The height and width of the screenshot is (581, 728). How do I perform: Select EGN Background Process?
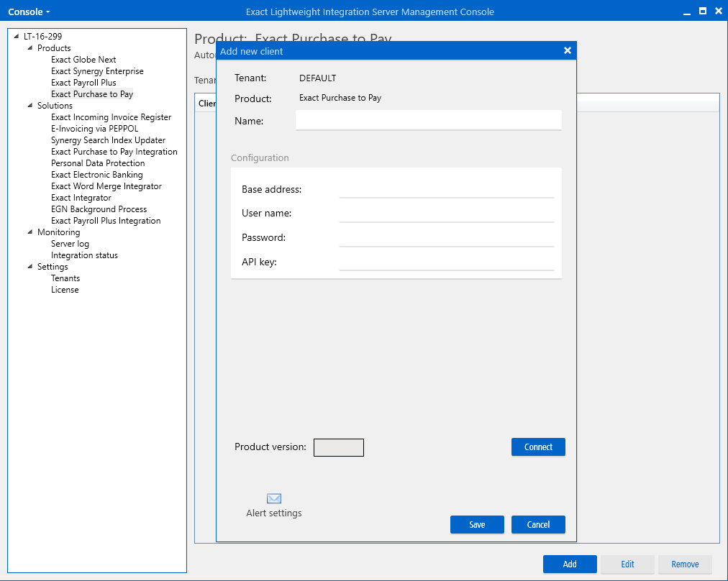[99, 209]
